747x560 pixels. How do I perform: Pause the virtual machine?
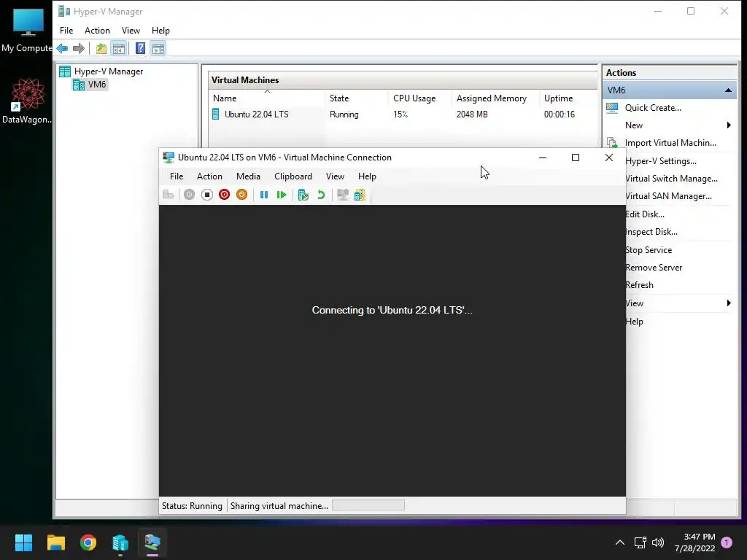(x=264, y=195)
